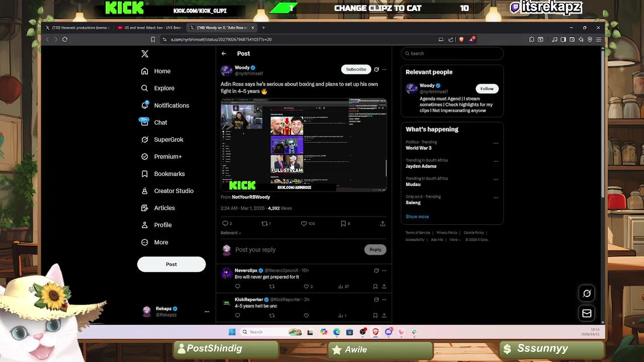The height and width of the screenshot is (362, 644).
Task: Open SuperGrok from the sidebar
Action: [162, 139]
